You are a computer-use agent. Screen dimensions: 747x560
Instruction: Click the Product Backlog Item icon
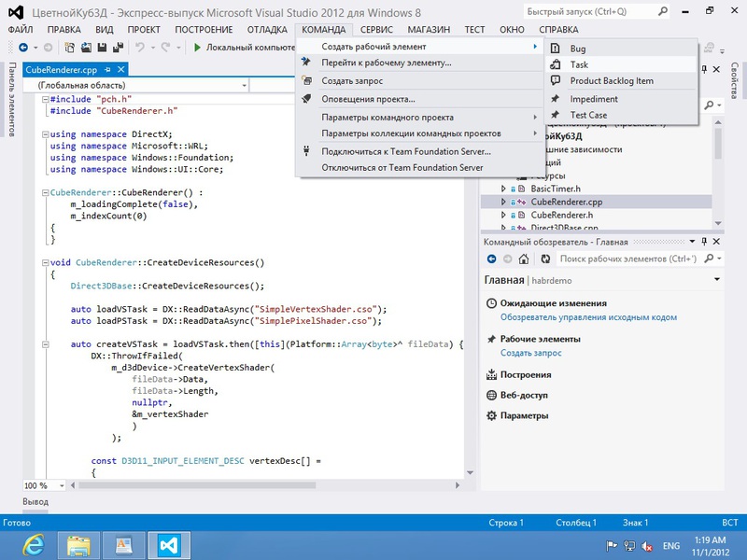click(x=555, y=80)
